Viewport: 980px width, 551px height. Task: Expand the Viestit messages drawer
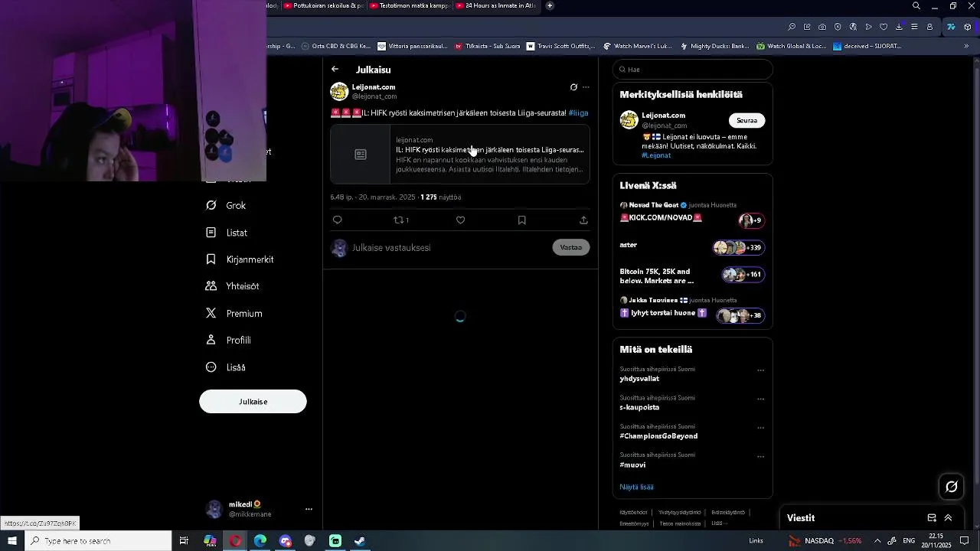click(x=948, y=518)
